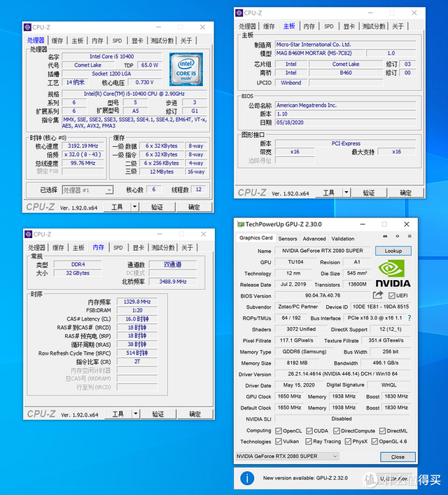Screen dimensions: 448x495
Task: Toggle the Ray Tracing checkbox
Action: pyautogui.click(x=309, y=441)
